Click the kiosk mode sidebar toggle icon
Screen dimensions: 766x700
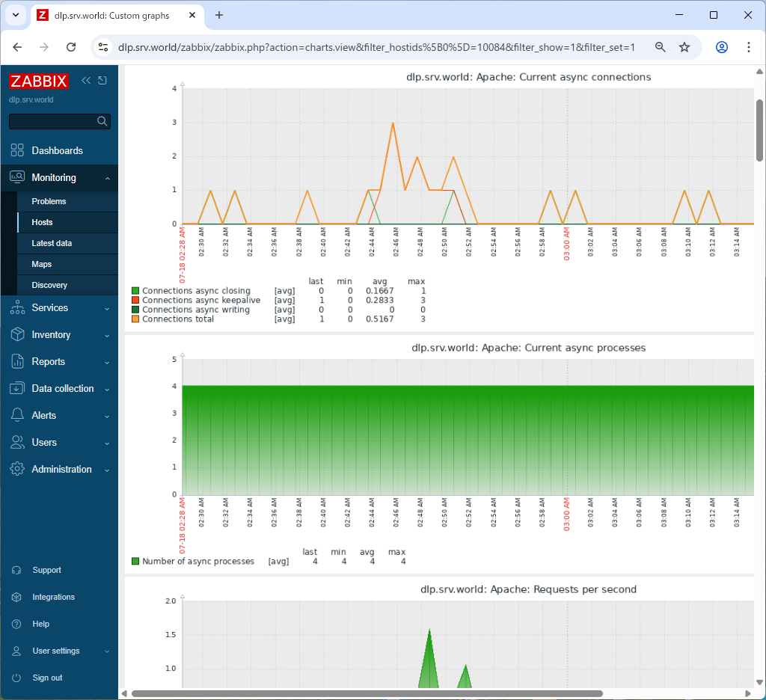102,81
